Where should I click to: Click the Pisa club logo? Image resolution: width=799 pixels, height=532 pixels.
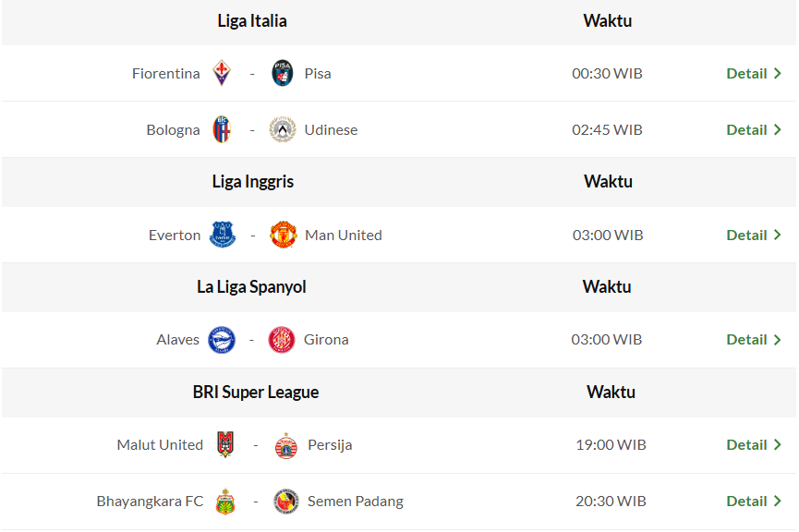click(x=283, y=73)
